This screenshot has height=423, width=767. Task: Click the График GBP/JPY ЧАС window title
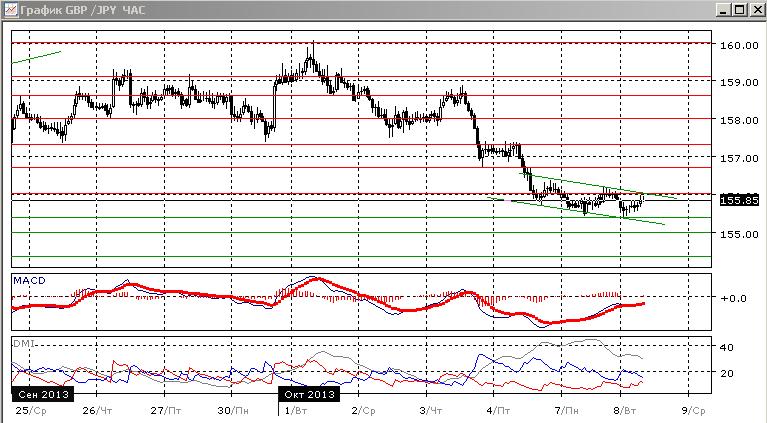pos(83,10)
